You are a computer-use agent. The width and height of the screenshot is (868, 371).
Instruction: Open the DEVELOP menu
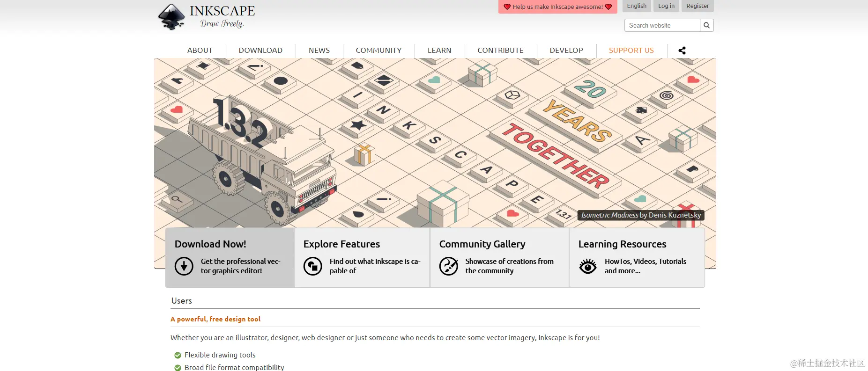[566, 51]
